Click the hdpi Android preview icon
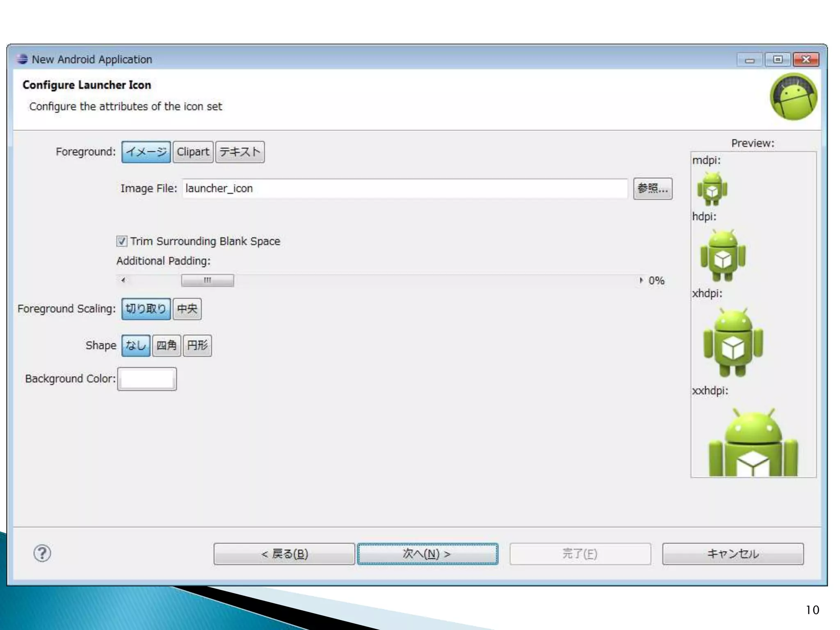 click(723, 256)
